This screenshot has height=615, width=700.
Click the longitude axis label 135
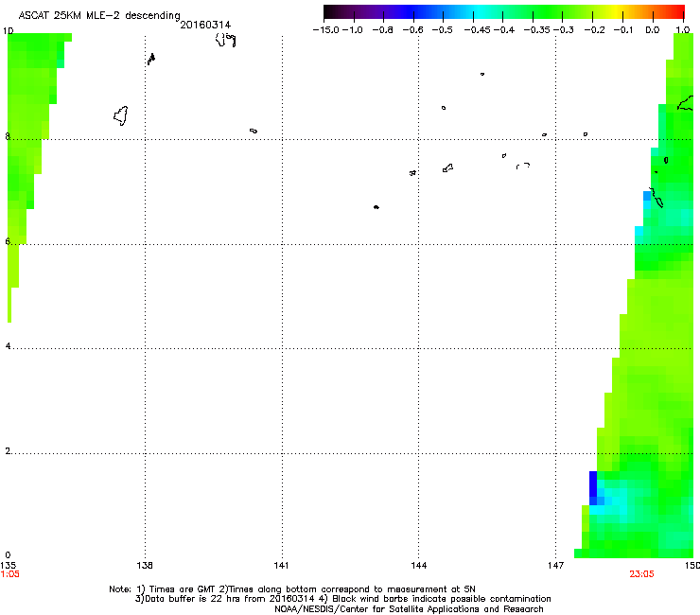8,566
